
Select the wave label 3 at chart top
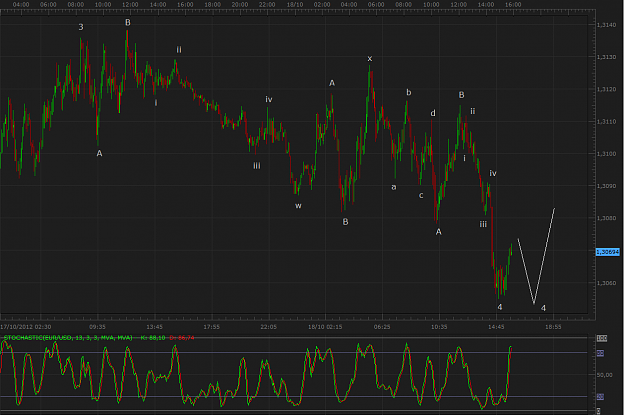tap(81, 27)
